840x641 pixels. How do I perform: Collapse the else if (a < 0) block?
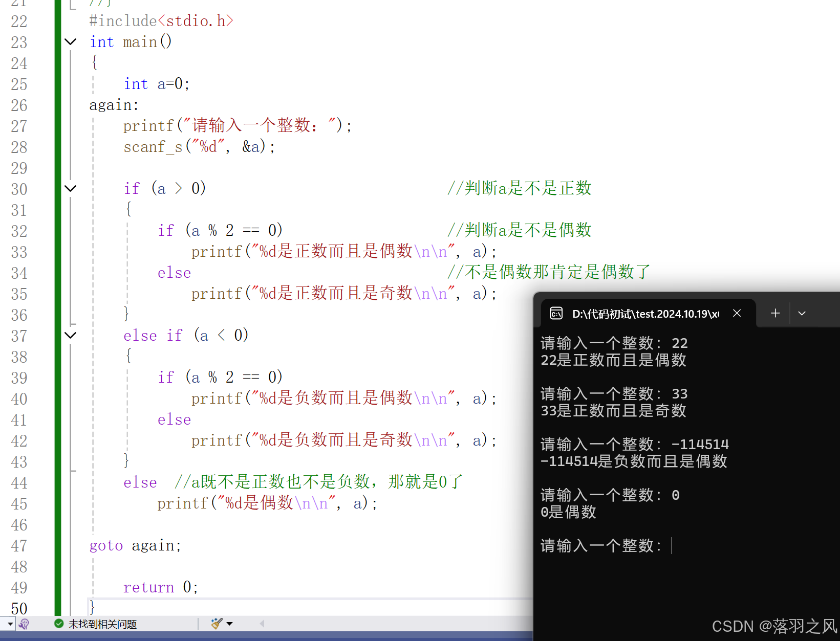(70, 335)
